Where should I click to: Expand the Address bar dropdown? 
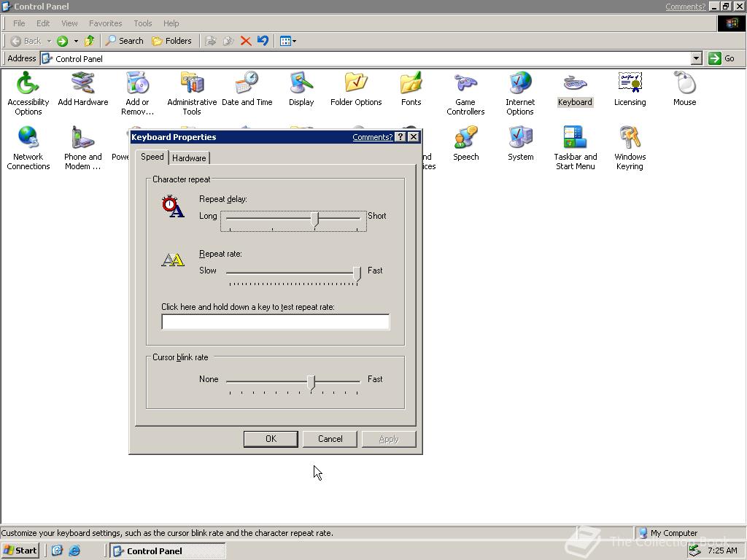[x=697, y=58]
